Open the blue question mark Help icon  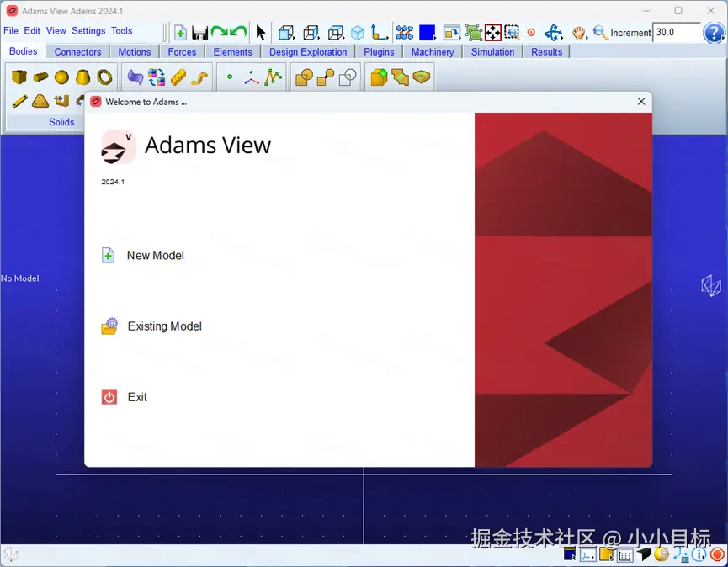(x=714, y=33)
